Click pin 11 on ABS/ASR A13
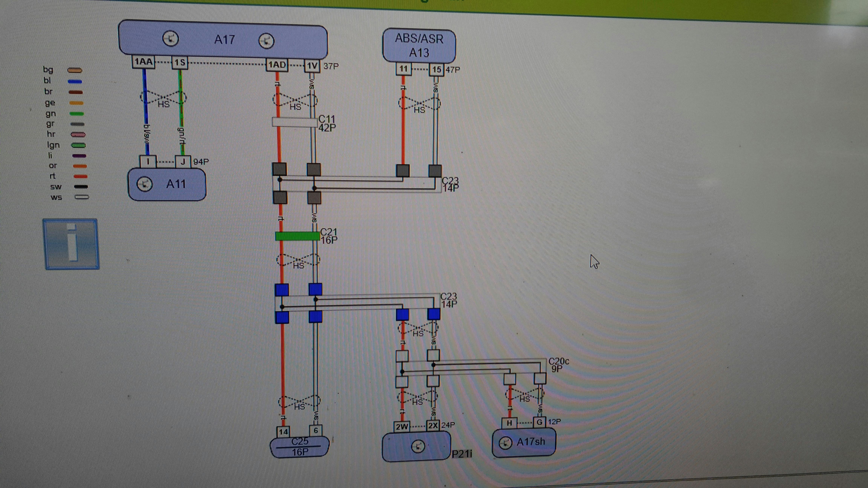 (x=403, y=69)
